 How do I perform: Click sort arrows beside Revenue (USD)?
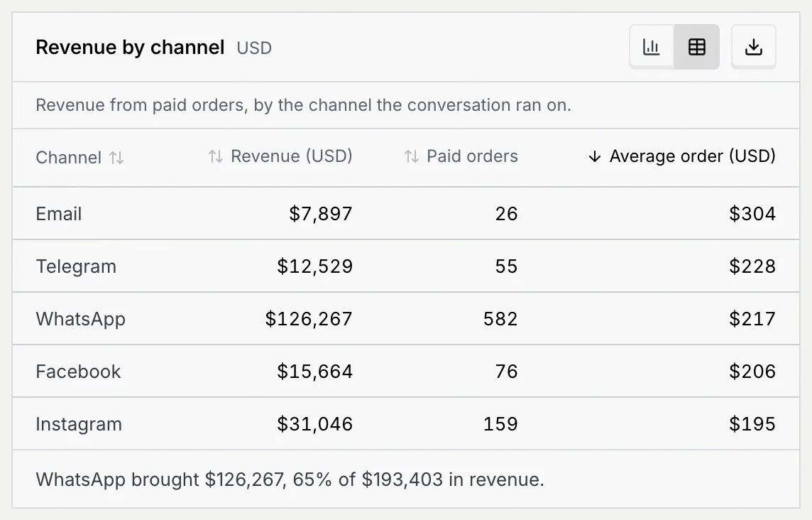click(x=216, y=156)
